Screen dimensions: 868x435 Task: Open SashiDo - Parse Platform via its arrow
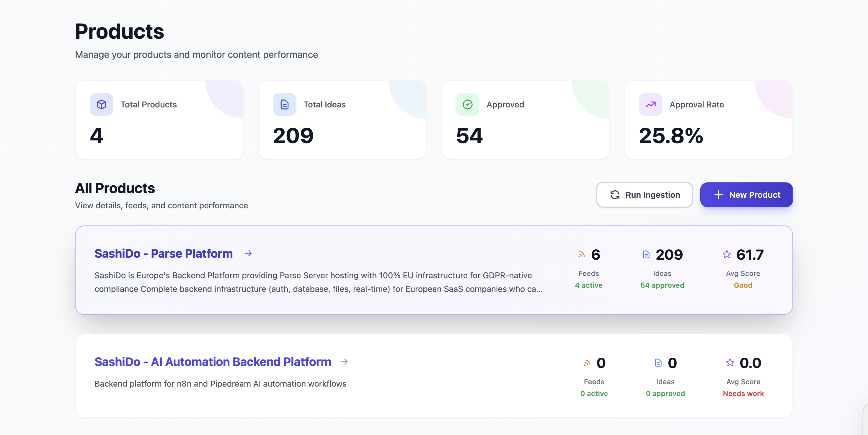[248, 254]
